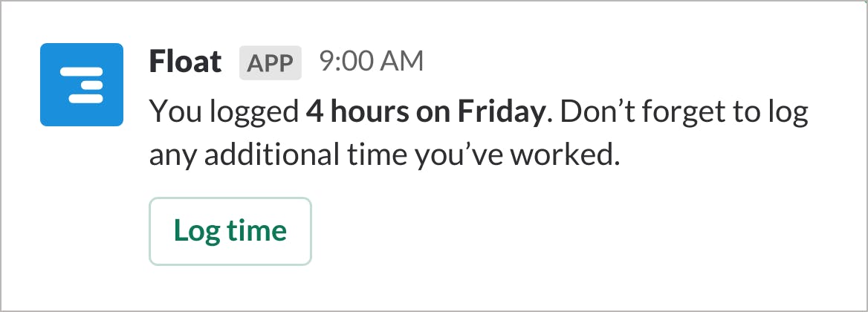Click the bold text 4 hours on Friday
This screenshot has width=868, height=312.
[x=425, y=112]
